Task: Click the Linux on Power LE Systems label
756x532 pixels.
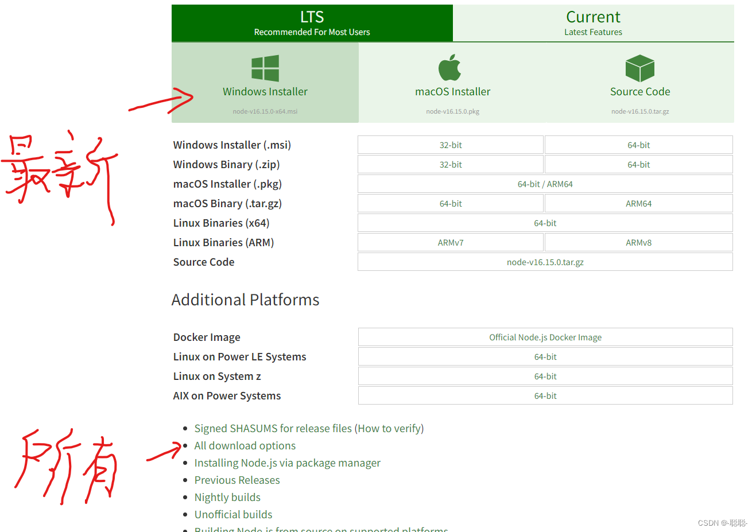Action: pyautogui.click(x=239, y=357)
